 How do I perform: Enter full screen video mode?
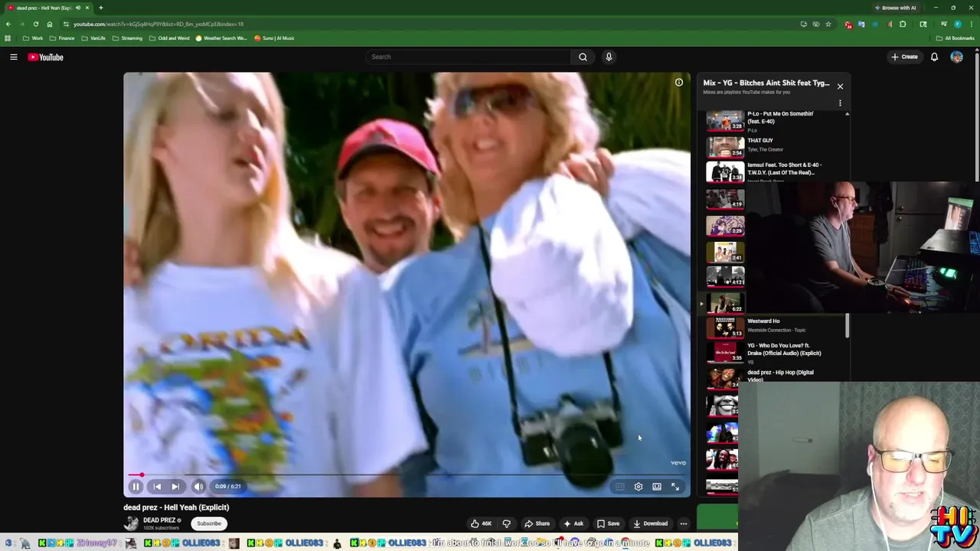(675, 487)
